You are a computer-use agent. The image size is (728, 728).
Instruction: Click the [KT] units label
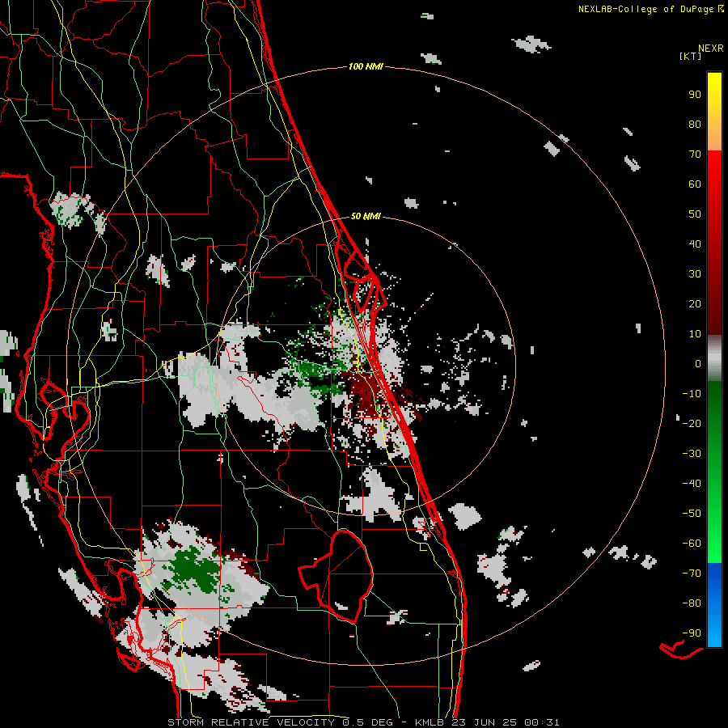(691, 56)
